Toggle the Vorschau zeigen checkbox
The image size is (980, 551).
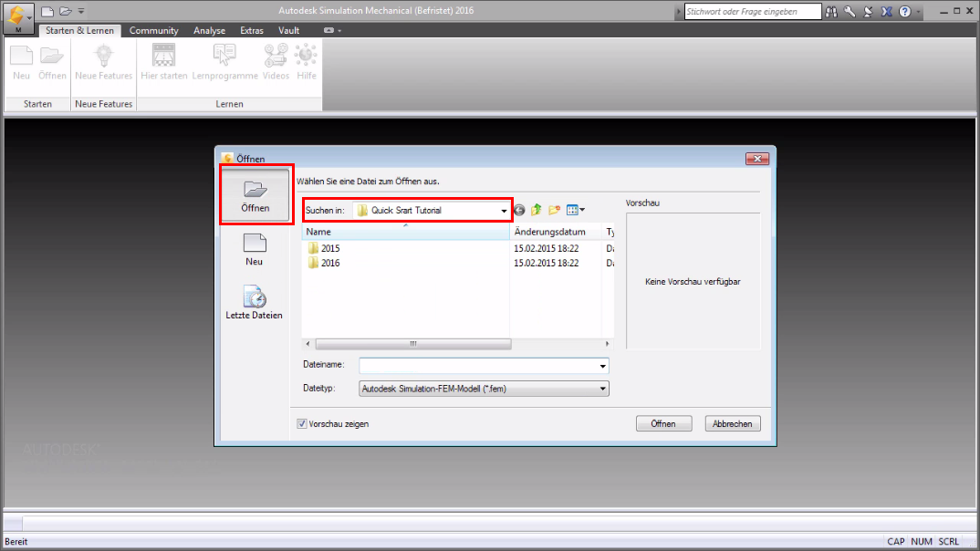pos(302,423)
